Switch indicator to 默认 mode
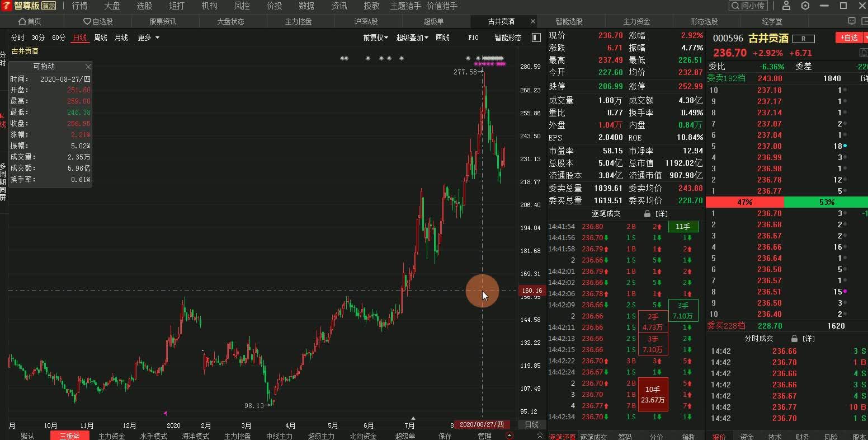Screen dimensions: 868x440 tap(27, 436)
